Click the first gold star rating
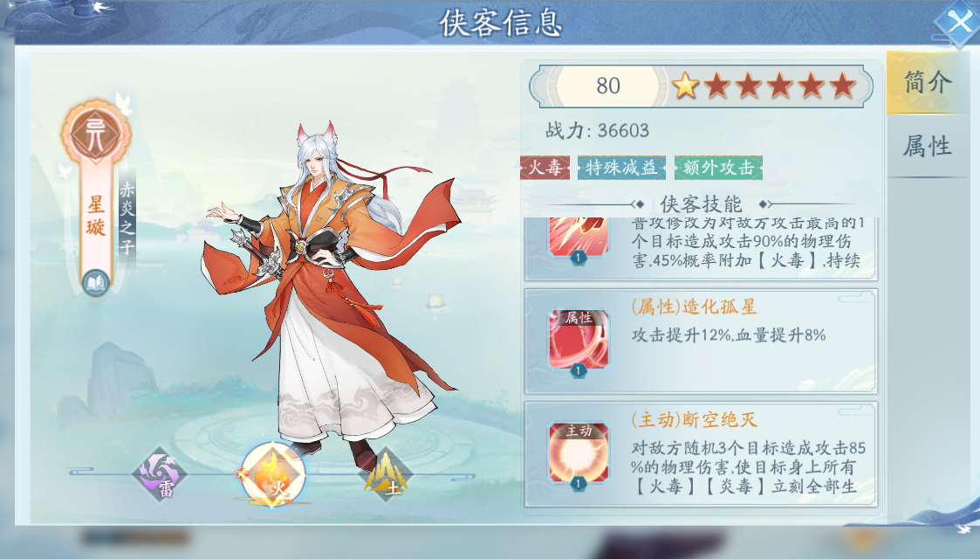This screenshot has width=980, height=559. tap(685, 86)
